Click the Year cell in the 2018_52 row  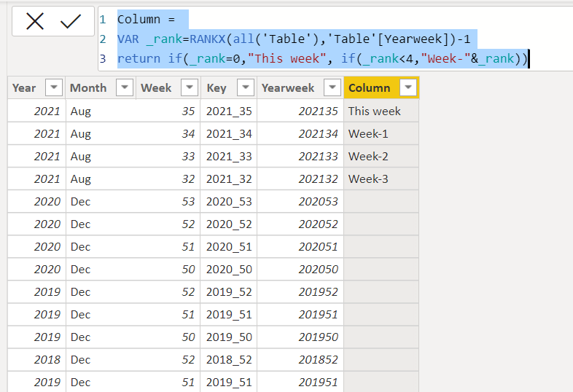[x=36, y=359]
